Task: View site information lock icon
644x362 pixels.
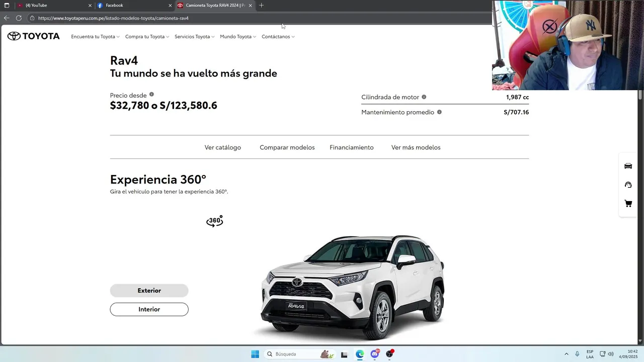Action: pos(32,18)
